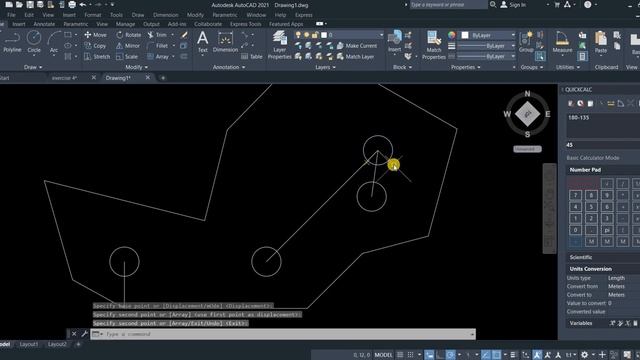Expand the Block panel
640x360 pixels.
pos(402,67)
